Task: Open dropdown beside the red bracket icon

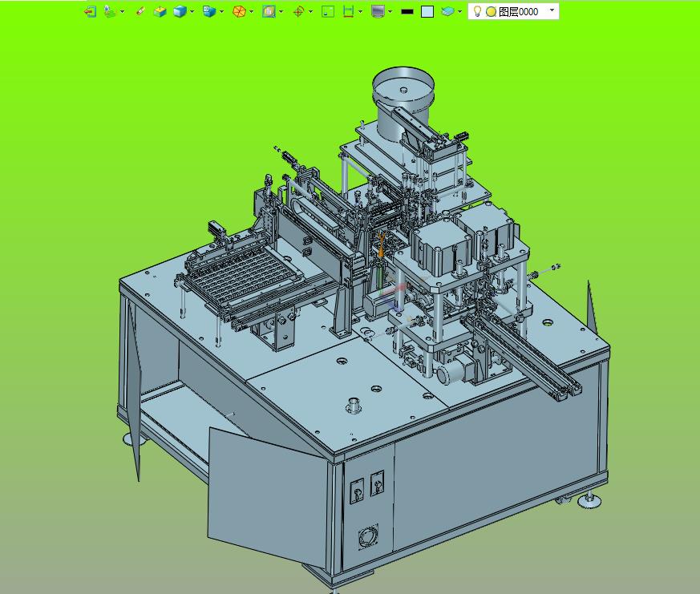Action: (360, 11)
